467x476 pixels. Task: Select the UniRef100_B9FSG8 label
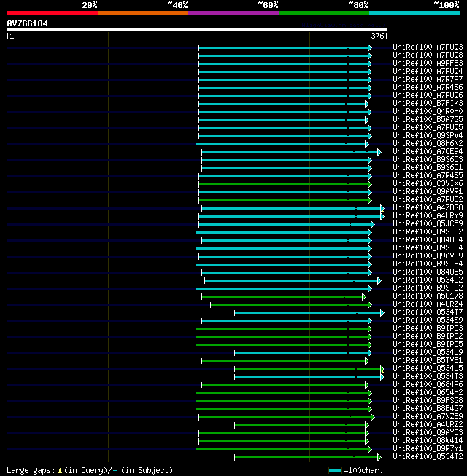point(428,400)
